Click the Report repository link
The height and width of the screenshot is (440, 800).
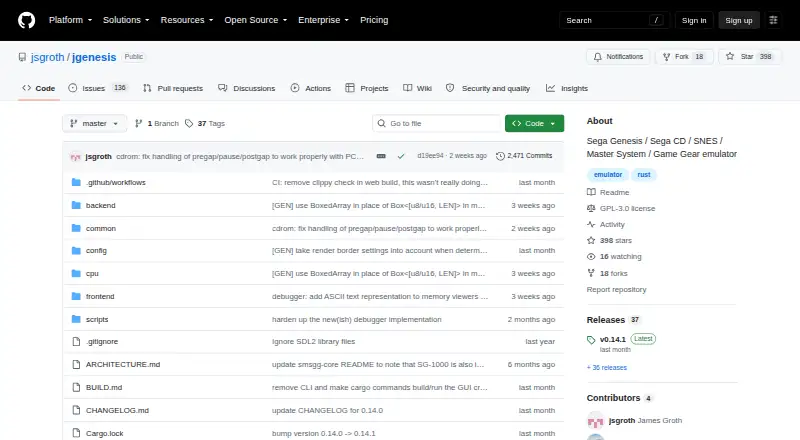pos(616,289)
